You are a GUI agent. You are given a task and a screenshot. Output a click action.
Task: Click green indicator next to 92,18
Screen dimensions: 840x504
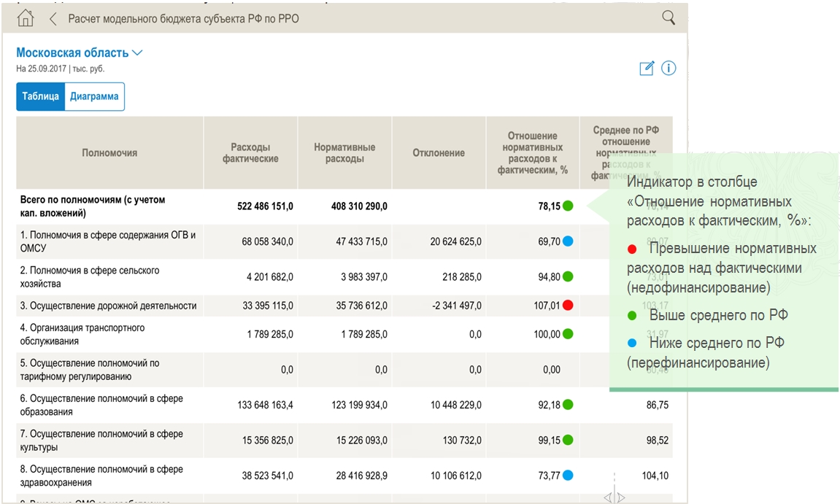click(568, 404)
